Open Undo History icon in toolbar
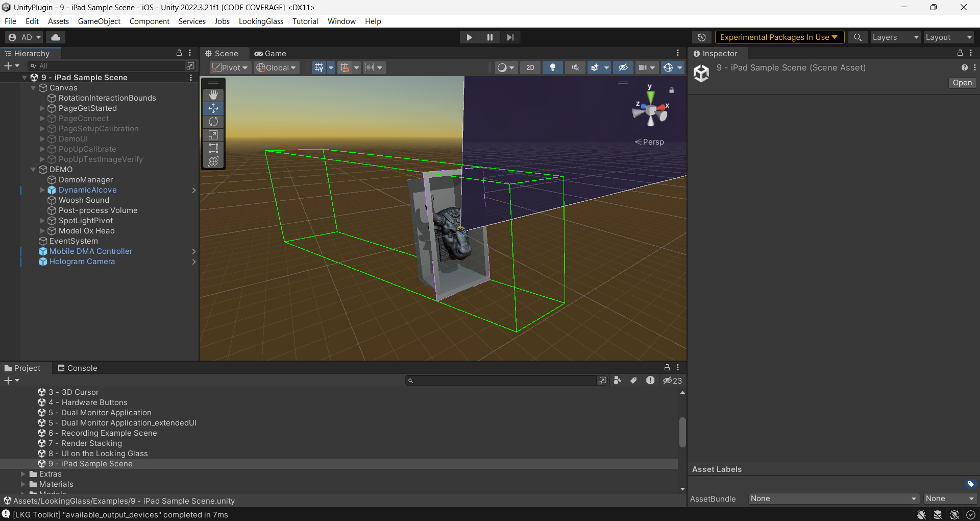Image resolution: width=980 pixels, height=521 pixels. pyautogui.click(x=702, y=37)
